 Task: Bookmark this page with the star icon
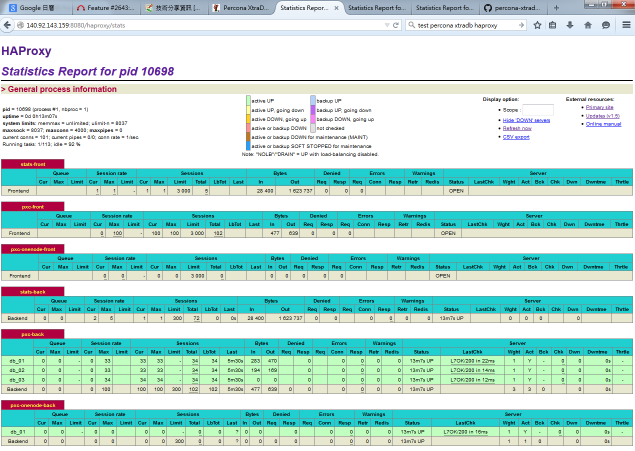coord(537,25)
